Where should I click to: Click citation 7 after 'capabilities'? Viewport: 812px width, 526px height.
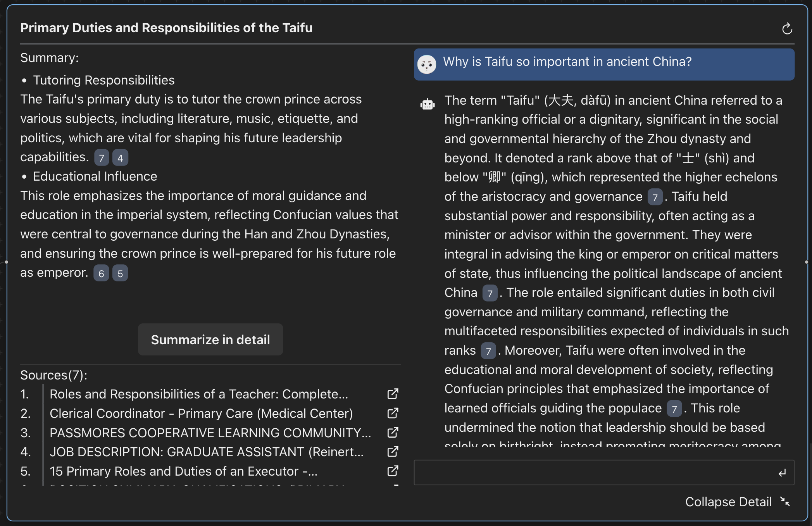click(x=102, y=158)
